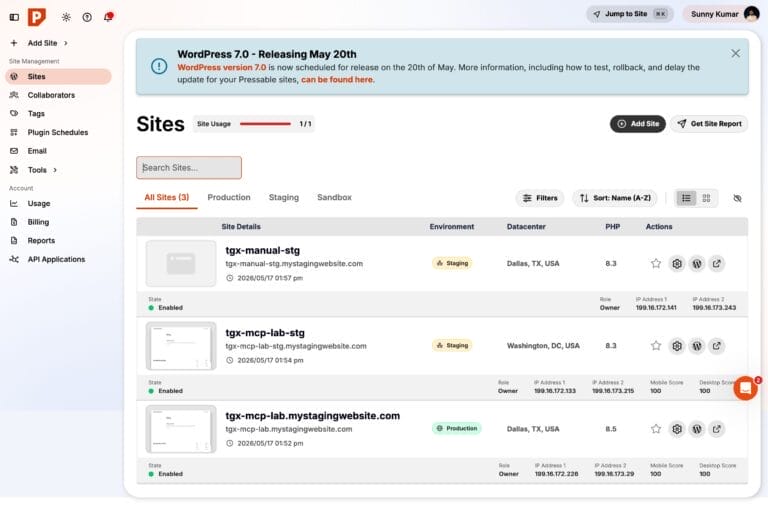Viewport: 768px width, 505px height.
Task: Open settings gear for tgx-manual-stg
Action: coord(677,264)
